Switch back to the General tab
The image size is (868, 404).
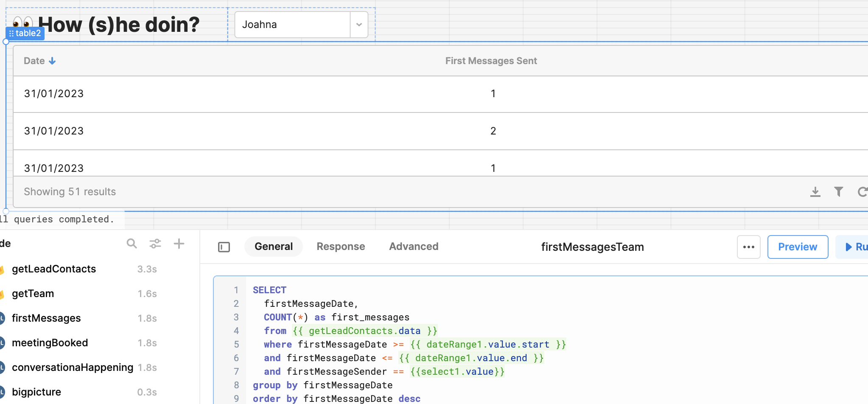click(274, 246)
